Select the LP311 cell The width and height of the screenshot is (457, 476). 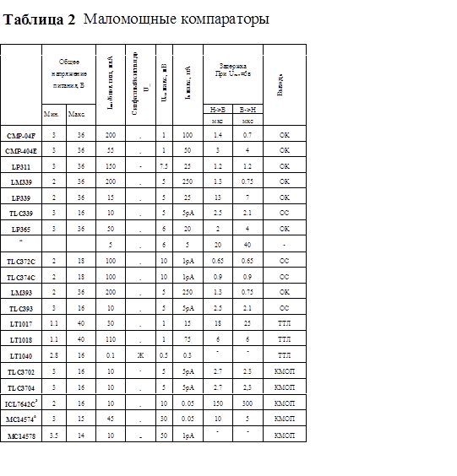coord(21,167)
